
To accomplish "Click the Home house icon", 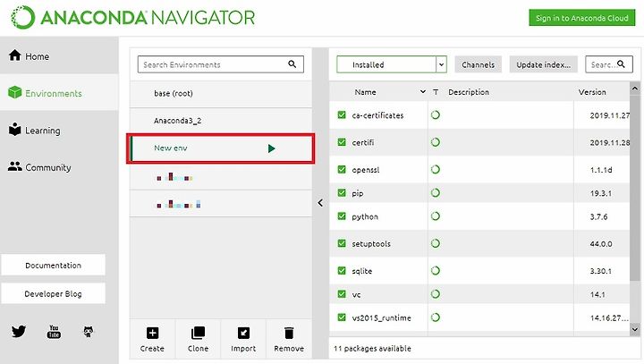I will pyautogui.click(x=15, y=55).
